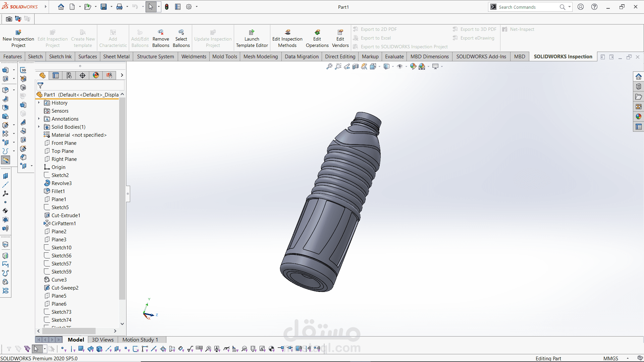
Task: Click the Print icon
Action: click(x=119, y=7)
